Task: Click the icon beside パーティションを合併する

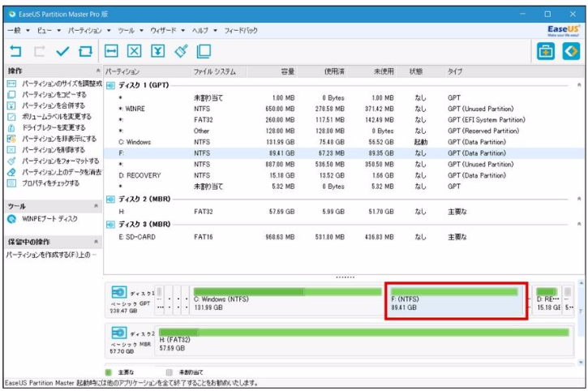Action: [x=11, y=105]
